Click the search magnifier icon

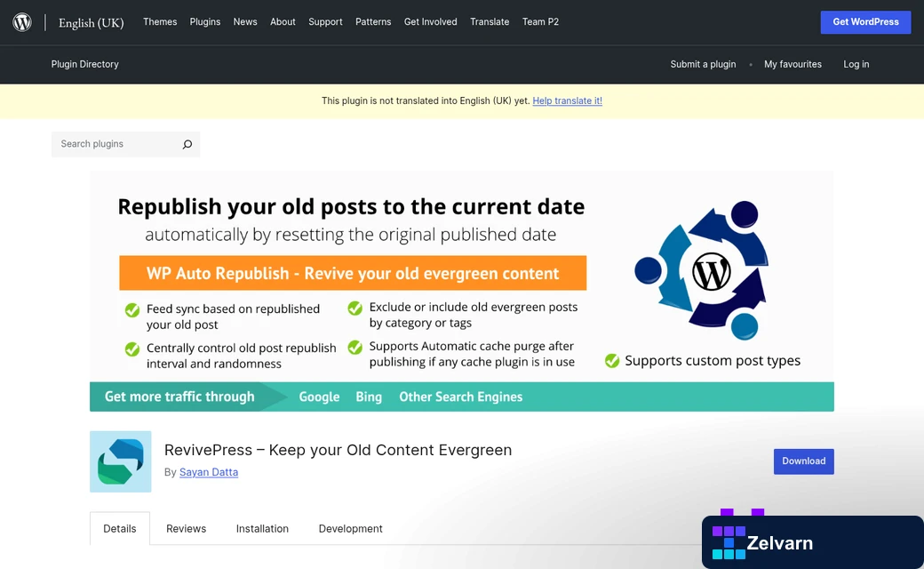tap(187, 144)
